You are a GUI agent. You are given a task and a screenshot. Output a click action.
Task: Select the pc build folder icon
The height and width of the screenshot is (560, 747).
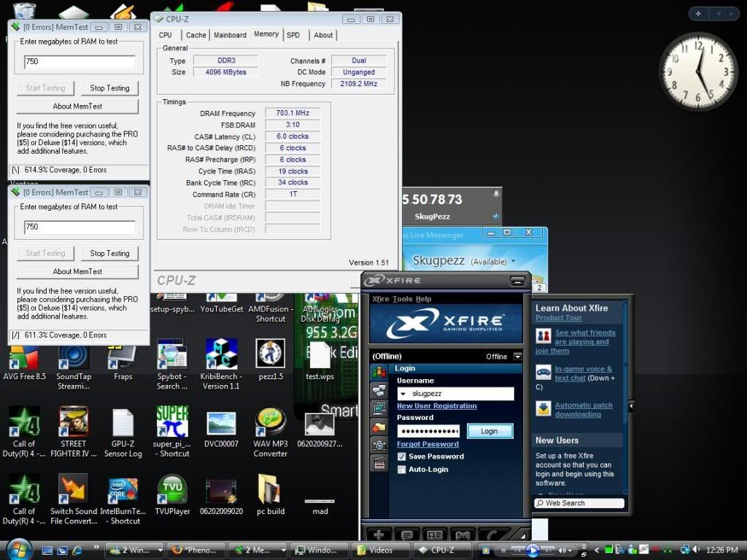[x=270, y=495]
